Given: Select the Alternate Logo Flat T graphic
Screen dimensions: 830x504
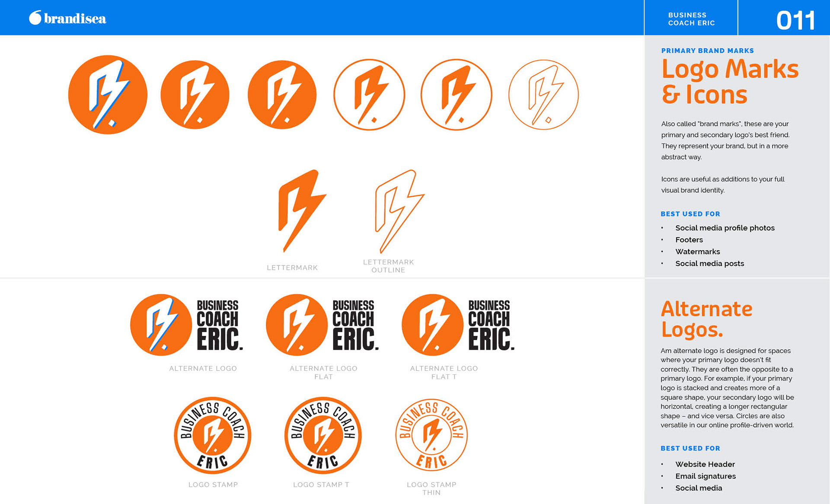Looking at the screenshot, I should [x=458, y=325].
